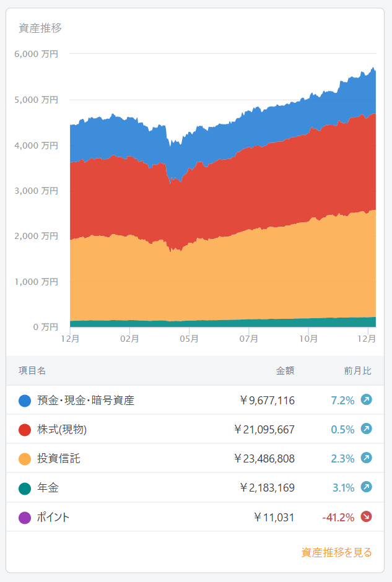Click the blue dot for 預金･現金･暗号資産

25,401
